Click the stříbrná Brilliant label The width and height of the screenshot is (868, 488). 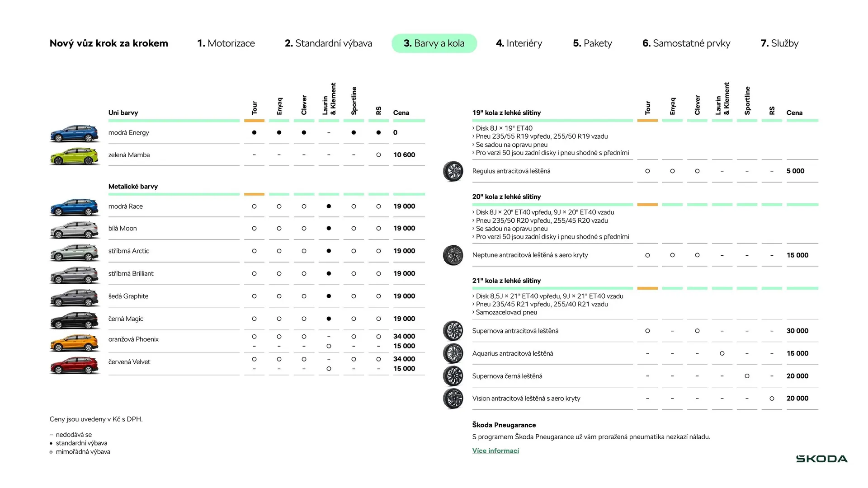[x=131, y=273]
